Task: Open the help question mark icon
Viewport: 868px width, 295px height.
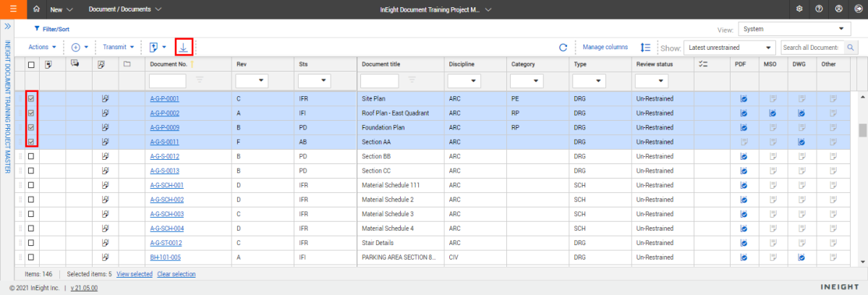Action: click(819, 9)
